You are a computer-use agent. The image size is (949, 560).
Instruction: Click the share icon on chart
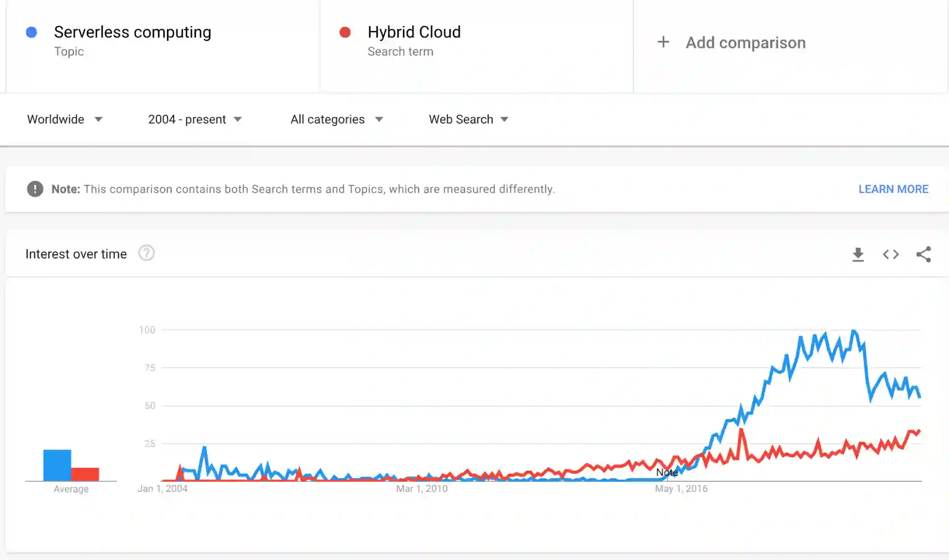pyautogui.click(x=923, y=254)
